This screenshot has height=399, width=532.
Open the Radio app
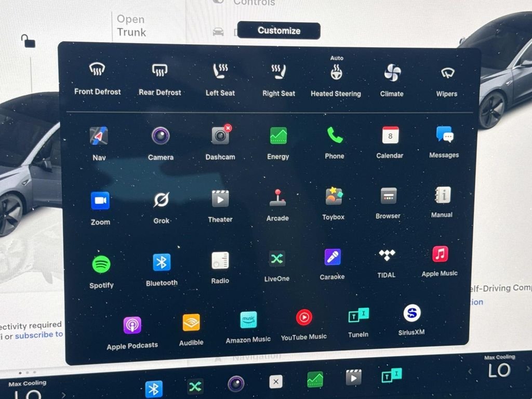pyautogui.click(x=220, y=268)
